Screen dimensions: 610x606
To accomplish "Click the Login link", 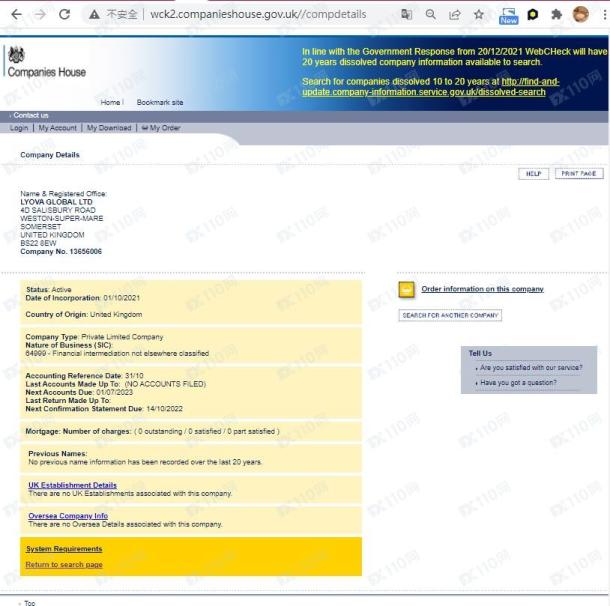I will 19,128.
